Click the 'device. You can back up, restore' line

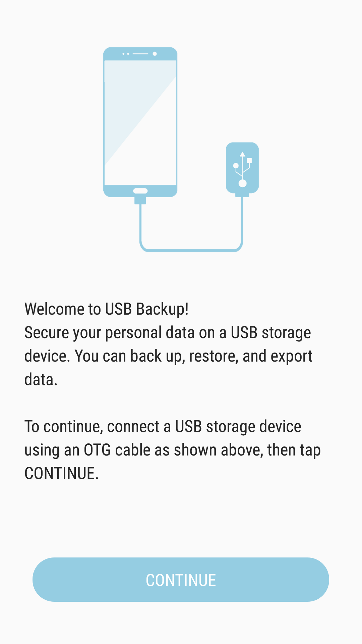click(168, 356)
